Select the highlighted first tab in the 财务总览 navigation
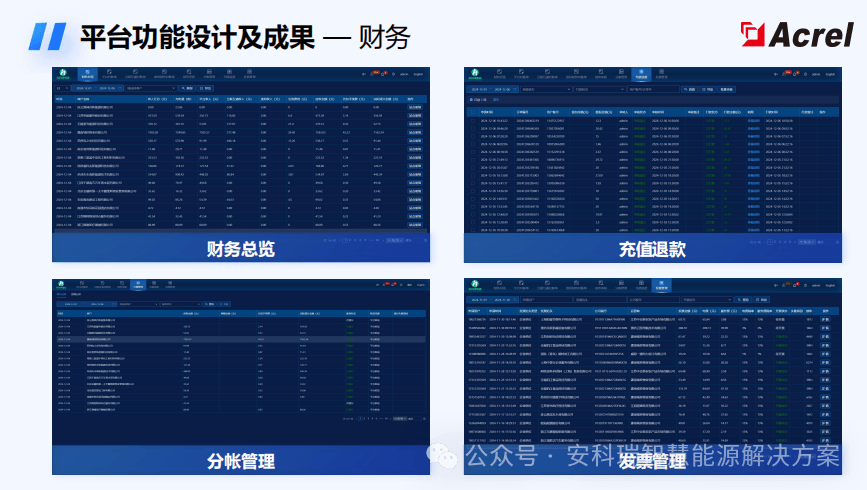 tap(86, 74)
